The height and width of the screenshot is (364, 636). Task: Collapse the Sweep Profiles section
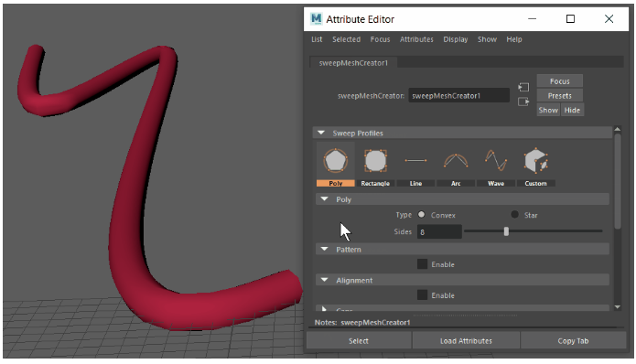321,133
